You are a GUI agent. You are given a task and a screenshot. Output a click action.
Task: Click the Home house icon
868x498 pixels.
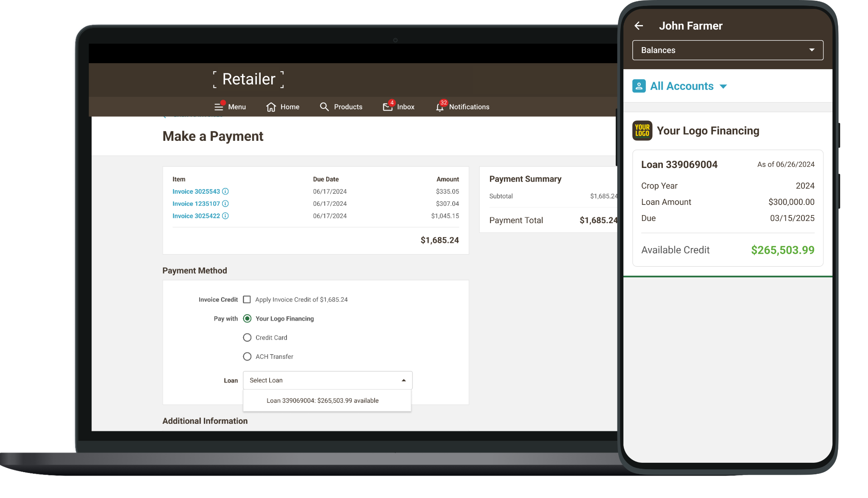tap(271, 107)
